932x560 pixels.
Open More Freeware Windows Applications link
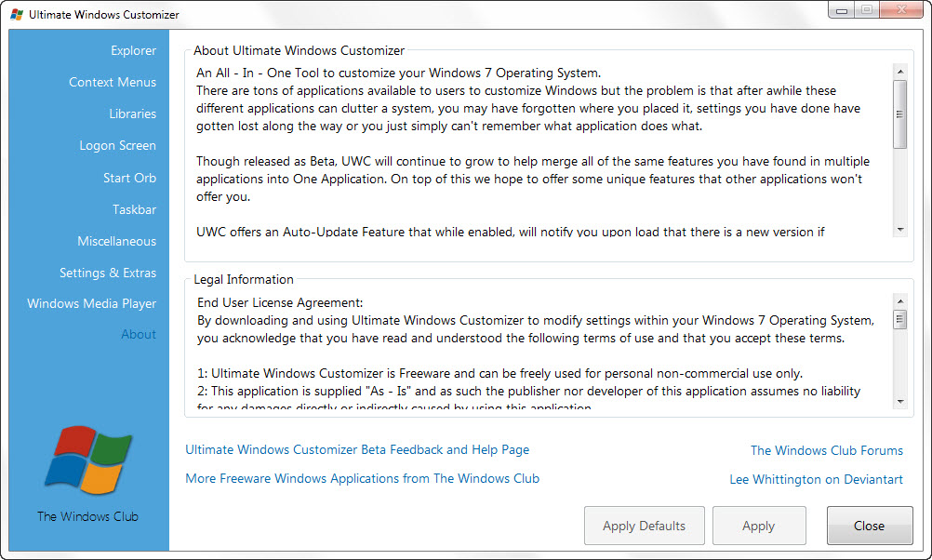362,478
